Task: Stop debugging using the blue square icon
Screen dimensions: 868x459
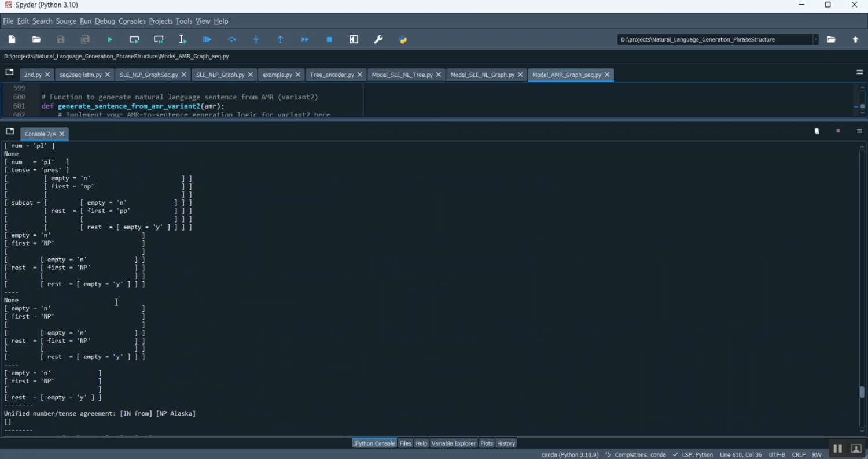Action: click(329, 39)
